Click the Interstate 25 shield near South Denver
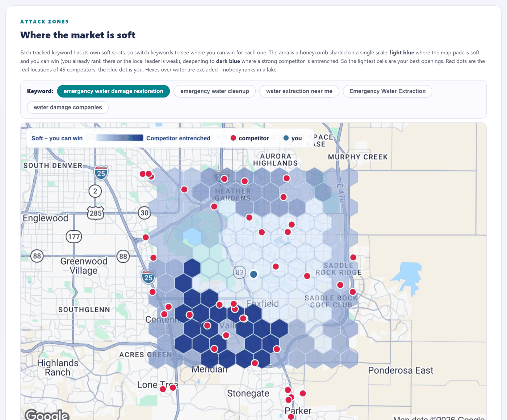The image size is (507, 420). [x=101, y=173]
